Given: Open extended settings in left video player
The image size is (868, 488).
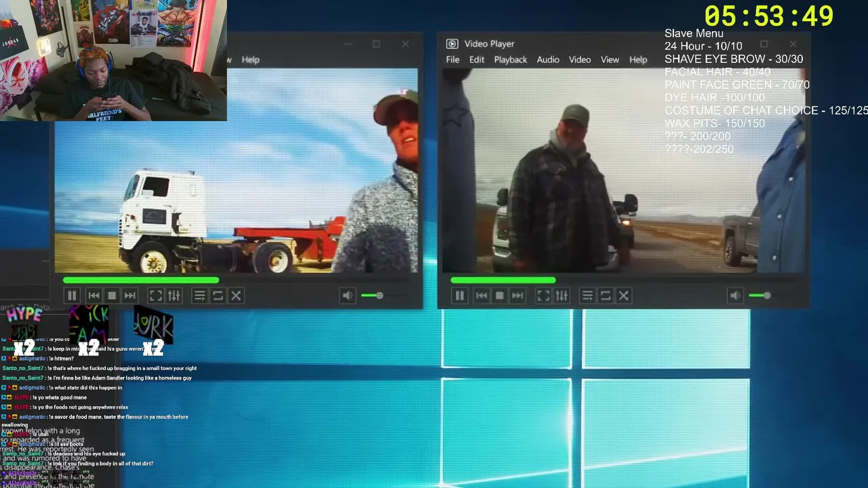Looking at the screenshot, I should tap(174, 296).
